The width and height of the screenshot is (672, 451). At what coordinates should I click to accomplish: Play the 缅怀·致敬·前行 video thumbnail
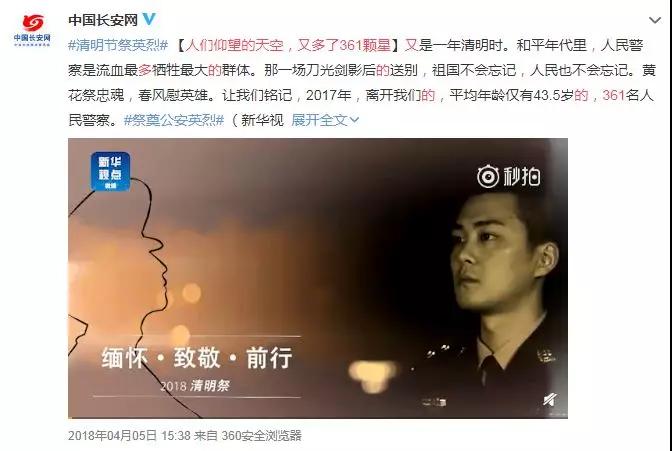(318, 278)
